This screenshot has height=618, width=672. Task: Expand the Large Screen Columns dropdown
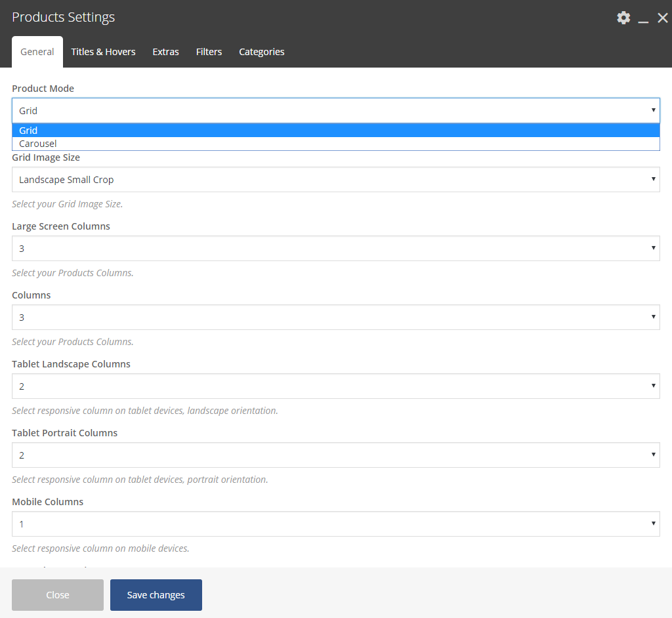(336, 249)
